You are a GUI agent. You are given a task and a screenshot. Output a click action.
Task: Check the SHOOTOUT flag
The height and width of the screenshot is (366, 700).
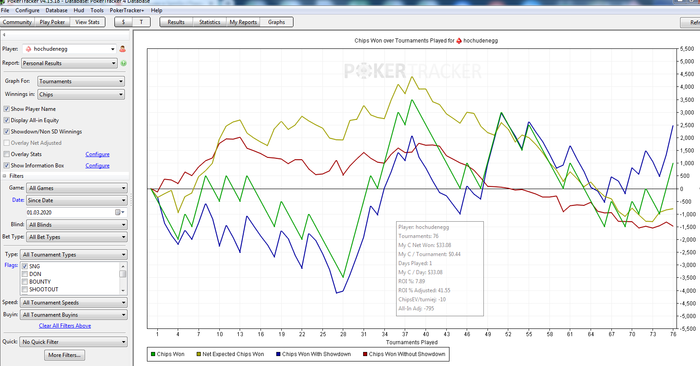point(25,289)
